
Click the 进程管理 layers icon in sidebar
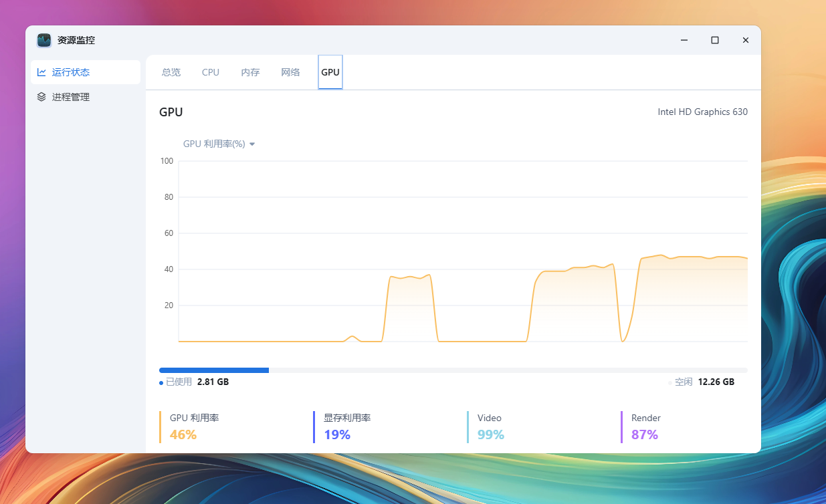coord(41,97)
